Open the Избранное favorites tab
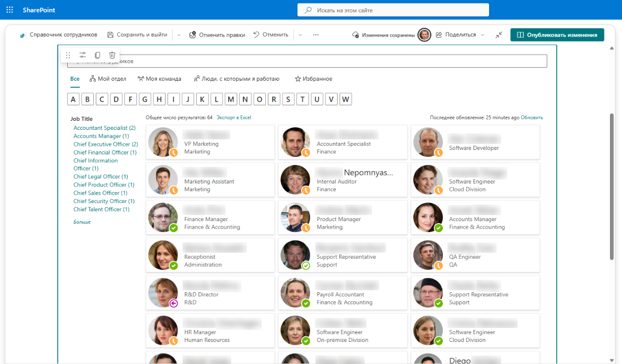The width and height of the screenshot is (622, 364). (314, 79)
